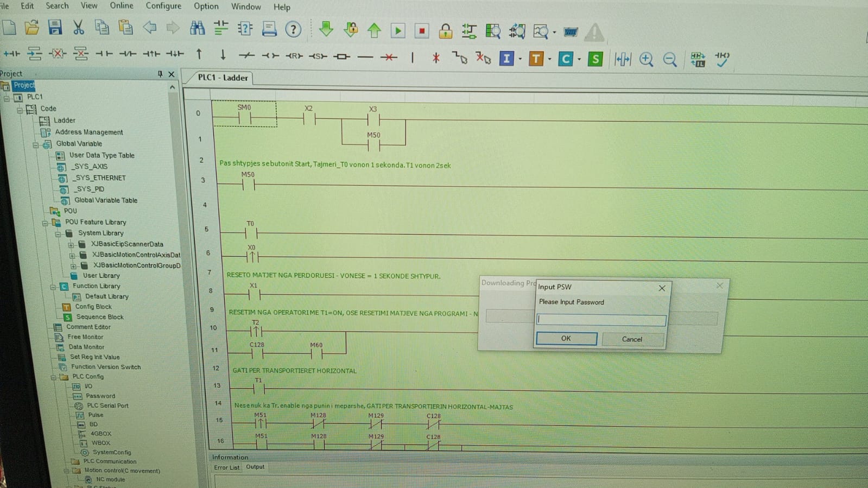Click Cancel in the Input PSW dialog
868x488 pixels.
pyautogui.click(x=631, y=339)
